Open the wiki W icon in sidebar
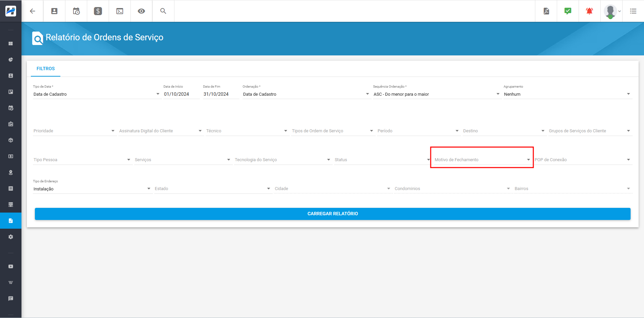 pos(11,283)
